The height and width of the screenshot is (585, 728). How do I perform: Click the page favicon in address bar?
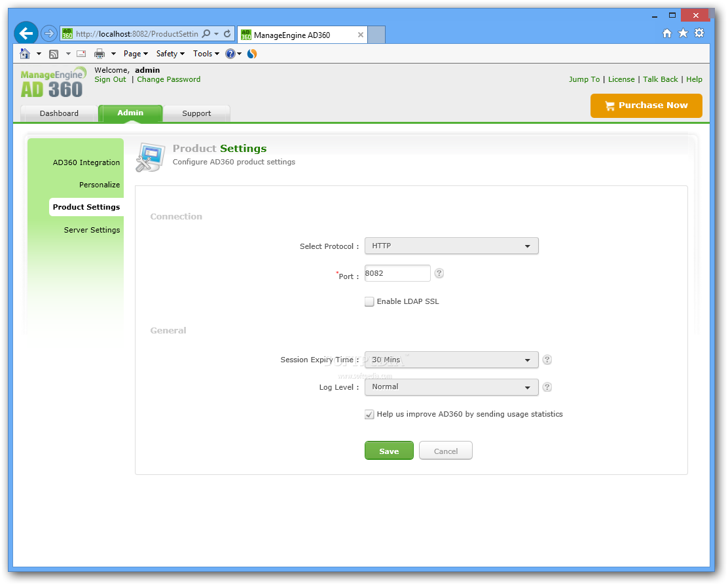pyautogui.click(x=67, y=34)
